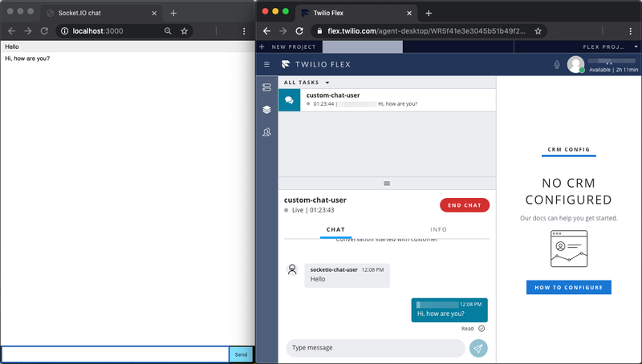Bookmark the localhost:3000 page with star icon
Screen dimensions: 642x364
[185, 31]
